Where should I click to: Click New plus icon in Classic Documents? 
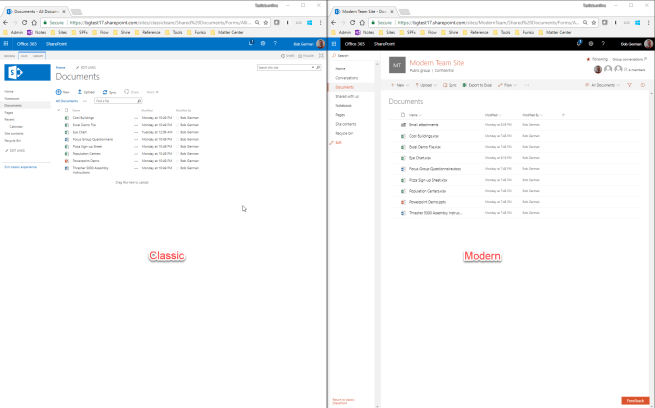tap(58, 92)
